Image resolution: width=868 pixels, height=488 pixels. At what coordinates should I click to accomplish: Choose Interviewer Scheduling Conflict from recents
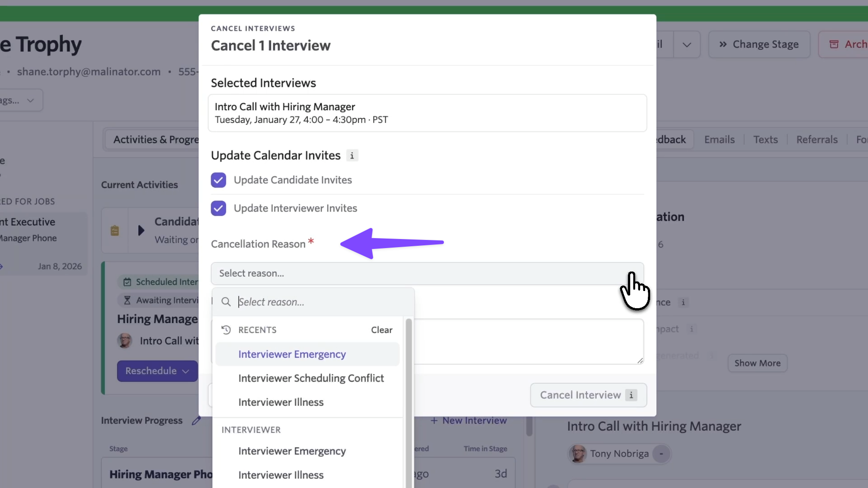click(x=311, y=378)
